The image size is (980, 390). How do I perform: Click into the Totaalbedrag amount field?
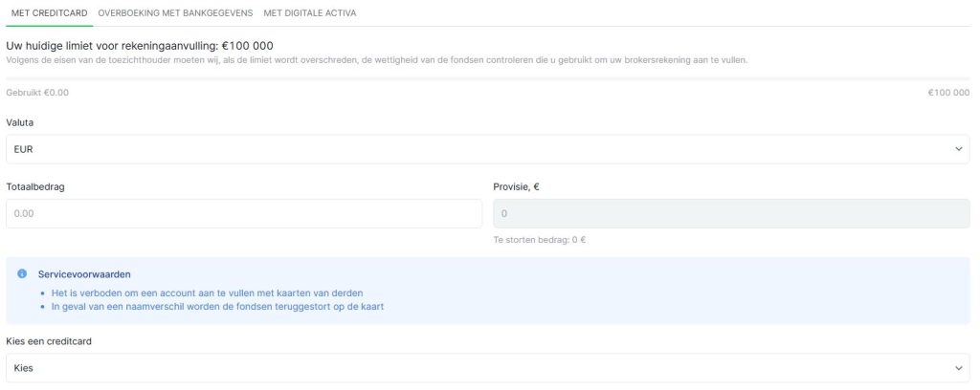pyautogui.click(x=244, y=214)
